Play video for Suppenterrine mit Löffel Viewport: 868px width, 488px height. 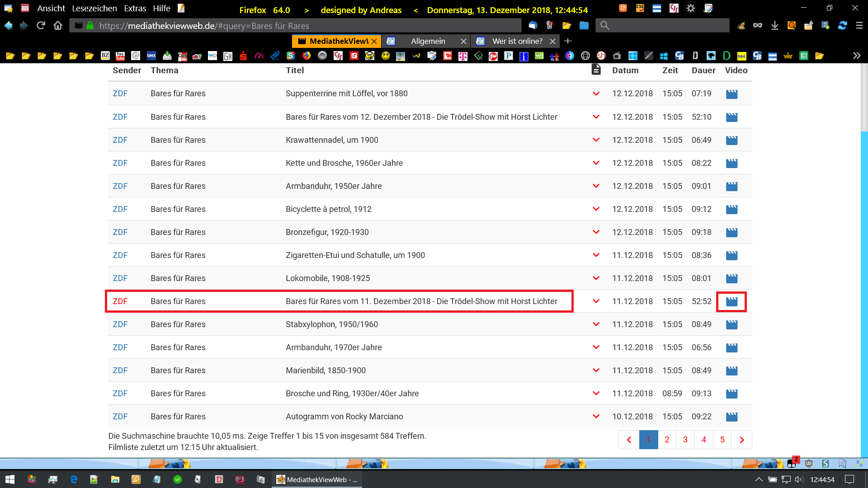pos(731,94)
